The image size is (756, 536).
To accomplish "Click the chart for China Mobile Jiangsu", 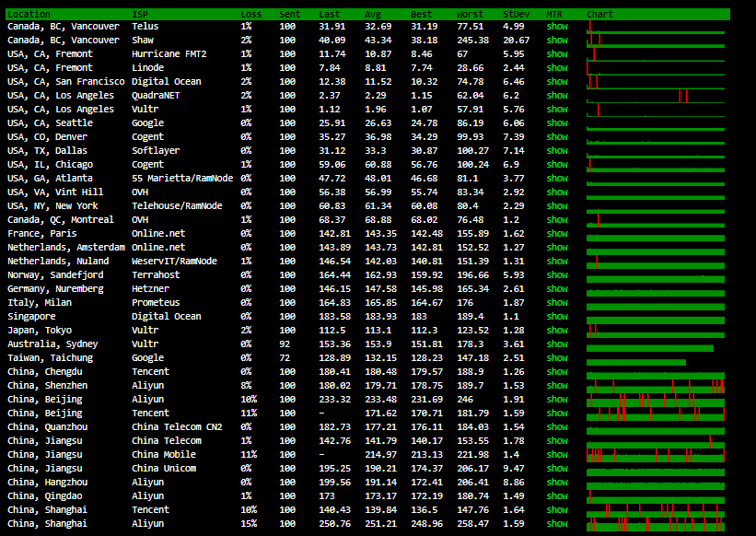I will click(656, 455).
